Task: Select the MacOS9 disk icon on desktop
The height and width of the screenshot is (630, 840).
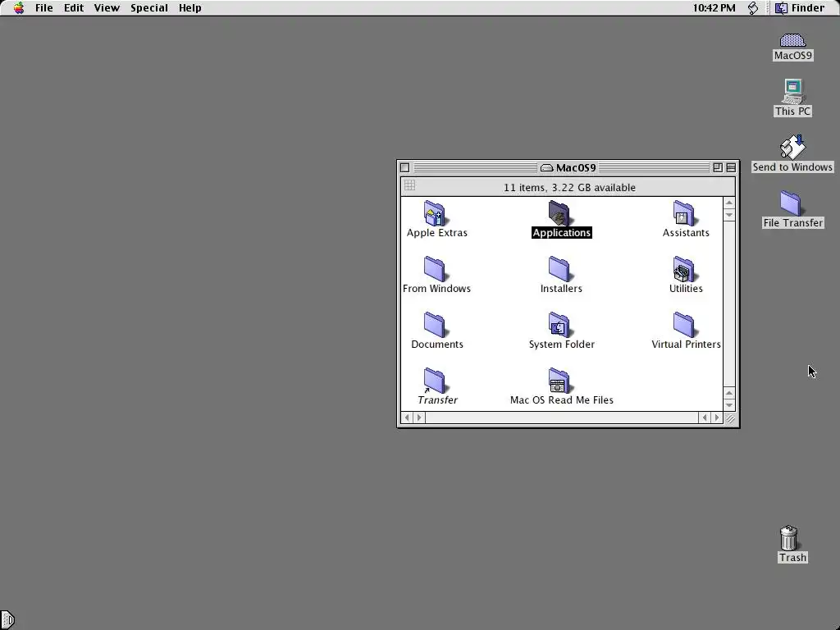Action: click(793, 40)
